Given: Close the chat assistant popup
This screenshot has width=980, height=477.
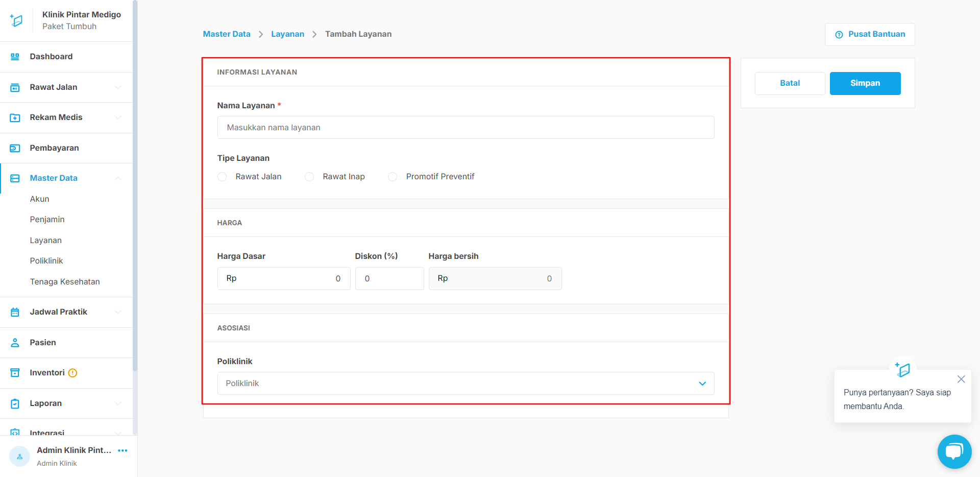Looking at the screenshot, I should point(961,379).
